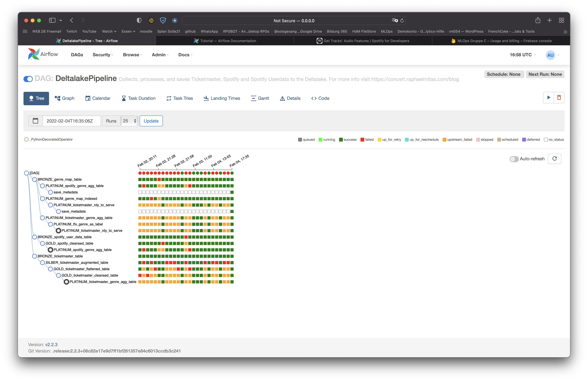Switch to the Gantt view tab
588x381 pixels.
(260, 98)
